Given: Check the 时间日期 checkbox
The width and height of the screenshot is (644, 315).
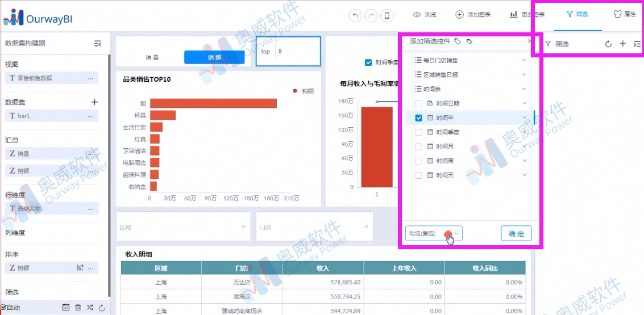Looking at the screenshot, I should pyautogui.click(x=418, y=103).
